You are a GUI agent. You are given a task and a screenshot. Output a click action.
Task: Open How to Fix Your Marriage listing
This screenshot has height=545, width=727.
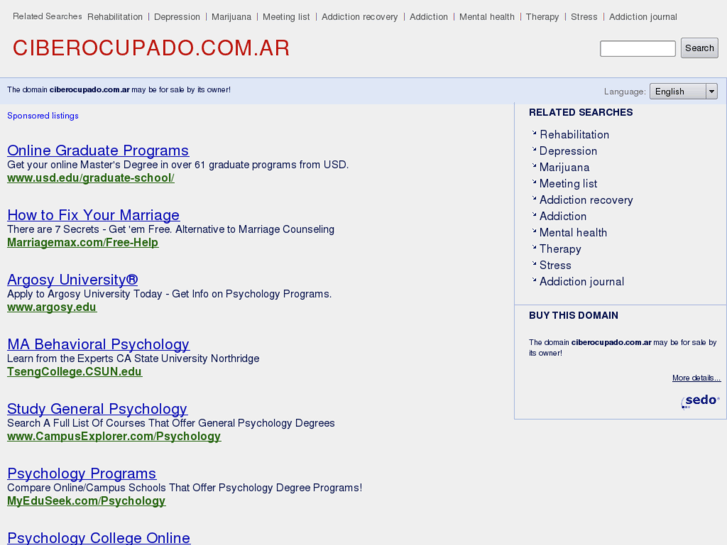tap(93, 215)
